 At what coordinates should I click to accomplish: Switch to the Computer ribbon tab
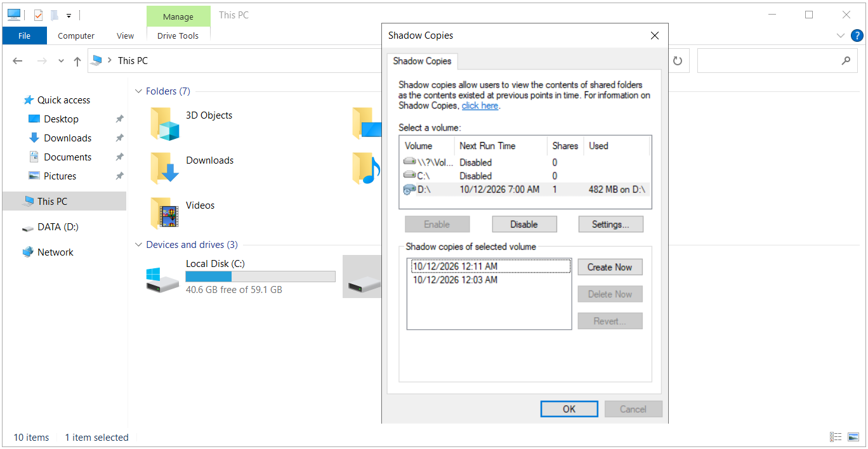[x=76, y=36]
